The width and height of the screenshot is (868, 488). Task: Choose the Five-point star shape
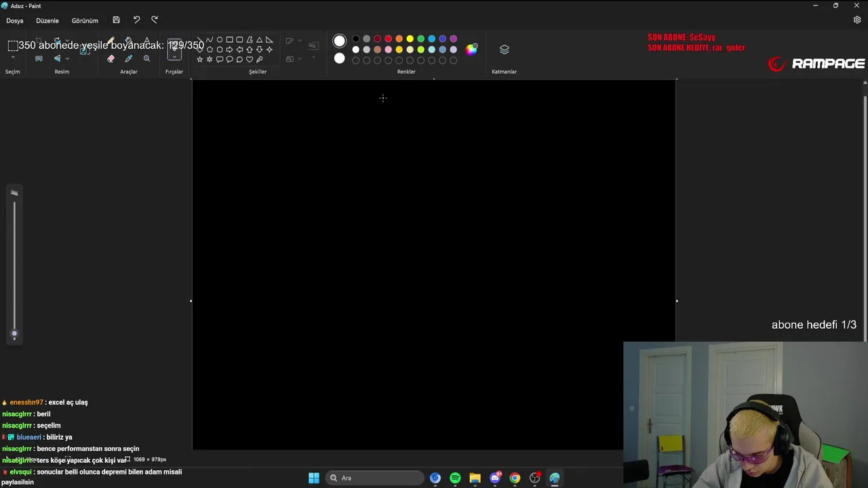pos(199,59)
